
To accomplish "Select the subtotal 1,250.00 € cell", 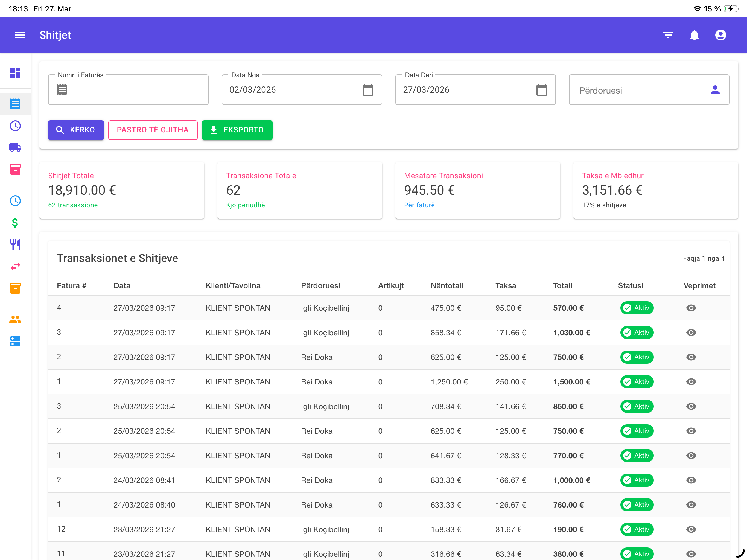I will (449, 382).
